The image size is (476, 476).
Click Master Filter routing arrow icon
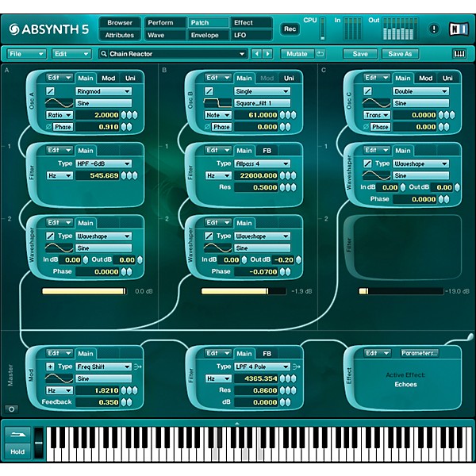click(296, 367)
